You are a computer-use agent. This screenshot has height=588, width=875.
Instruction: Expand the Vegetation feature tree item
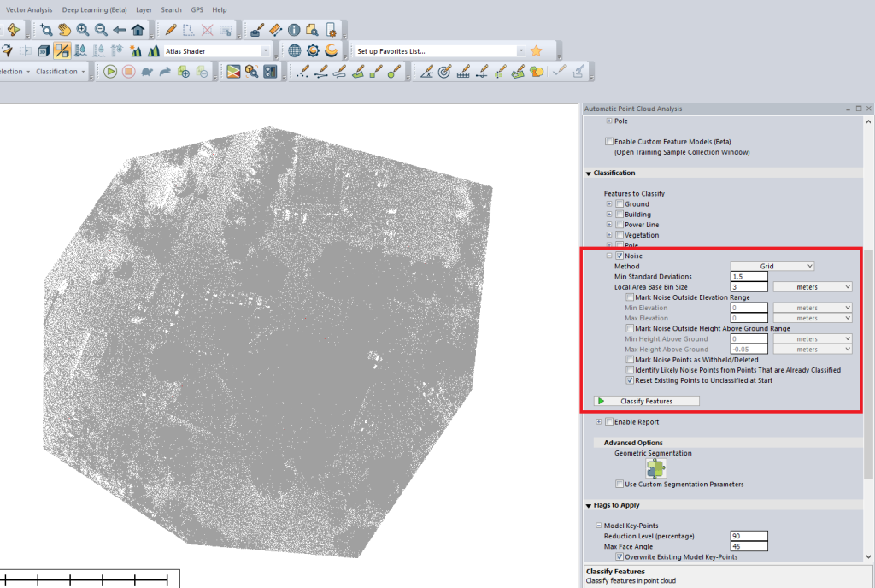608,234
